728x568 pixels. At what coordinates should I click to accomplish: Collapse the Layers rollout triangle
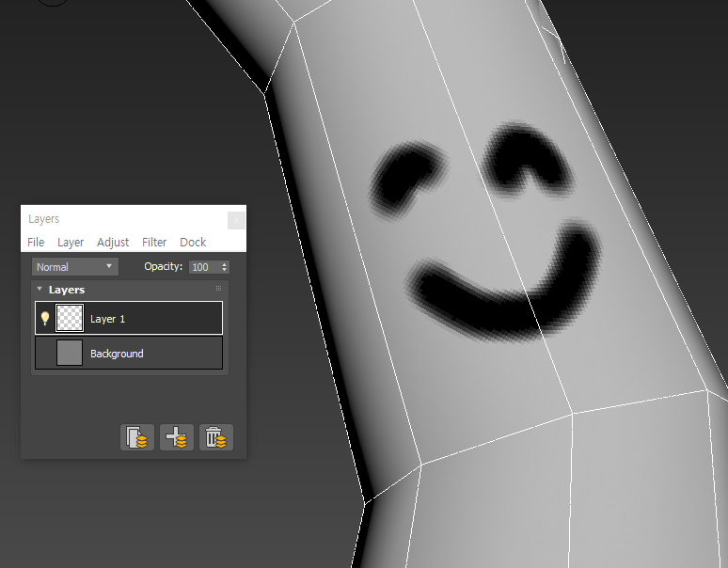[40, 289]
